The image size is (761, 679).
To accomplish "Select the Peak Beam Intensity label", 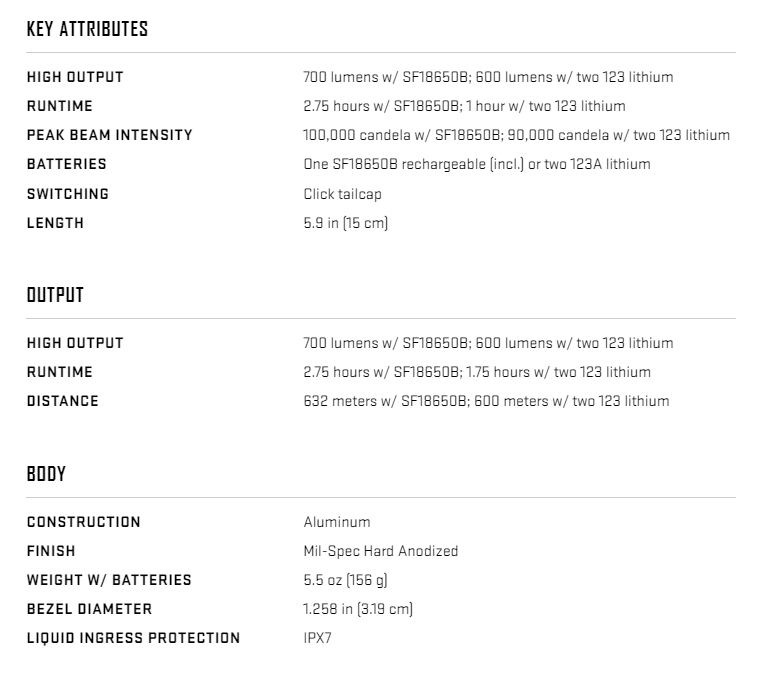I will tap(110, 135).
